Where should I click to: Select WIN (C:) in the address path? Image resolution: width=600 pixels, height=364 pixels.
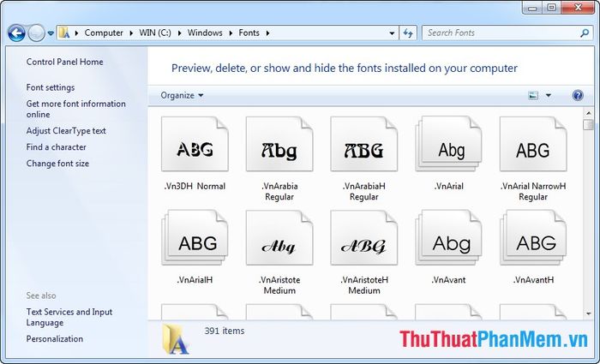point(155,33)
